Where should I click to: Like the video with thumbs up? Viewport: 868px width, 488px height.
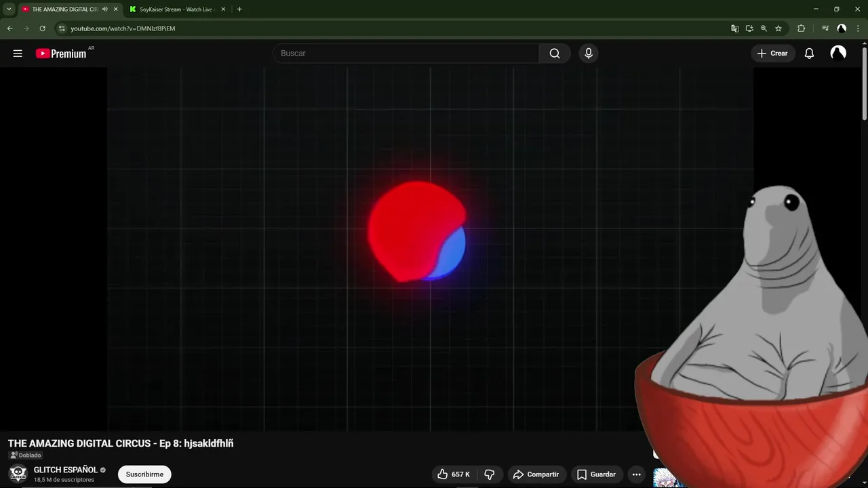(x=453, y=474)
